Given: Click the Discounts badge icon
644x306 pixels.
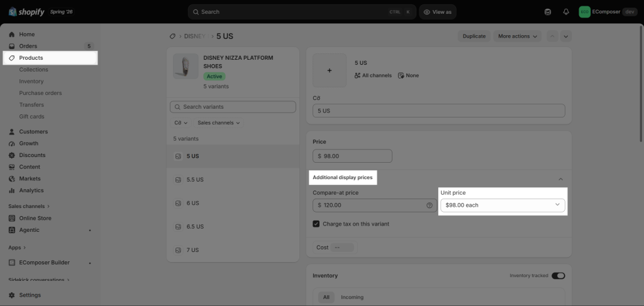Looking at the screenshot, I should [12, 155].
